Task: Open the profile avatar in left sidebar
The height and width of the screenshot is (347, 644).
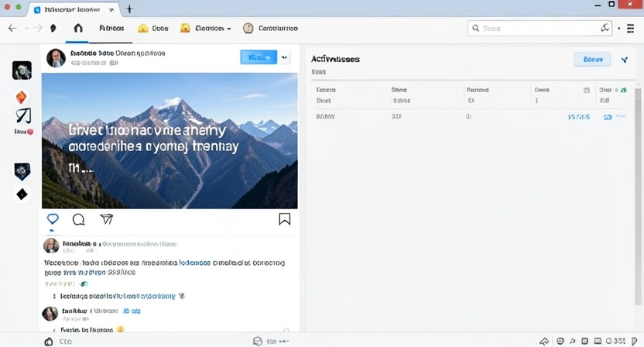Action: pos(22,70)
